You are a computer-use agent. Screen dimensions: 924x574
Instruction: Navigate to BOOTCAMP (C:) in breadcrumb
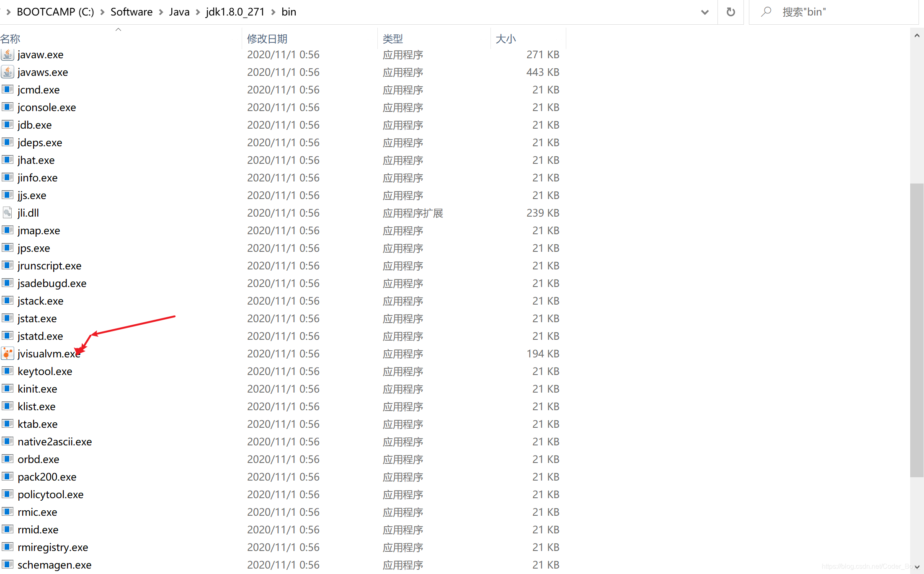(x=55, y=12)
